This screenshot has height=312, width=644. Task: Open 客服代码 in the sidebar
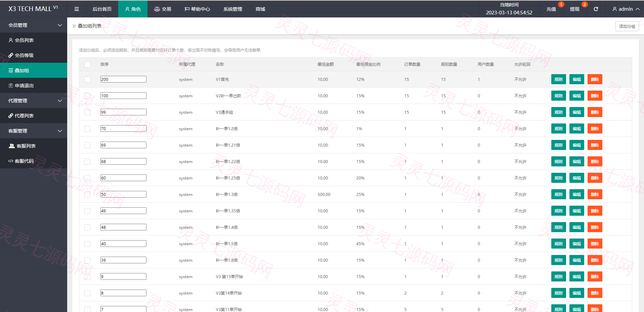[34, 161]
